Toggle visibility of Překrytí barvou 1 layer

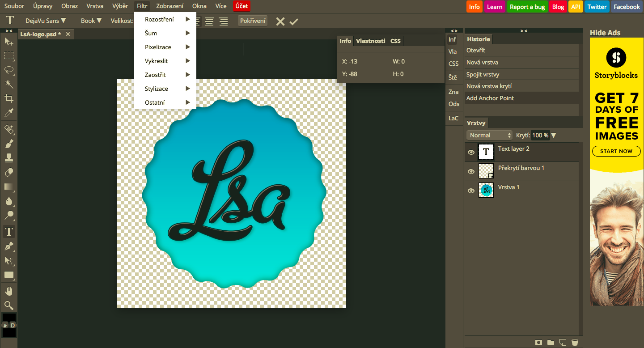(x=471, y=171)
